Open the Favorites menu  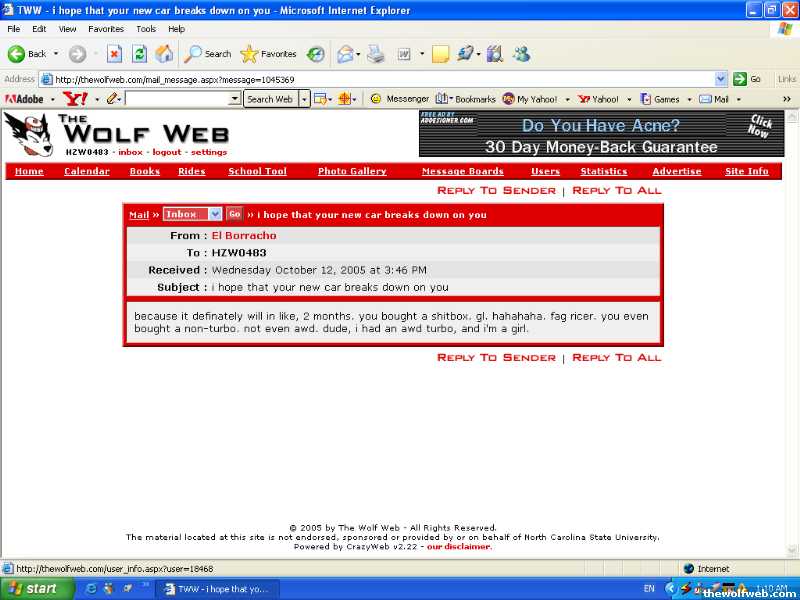point(106,29)
